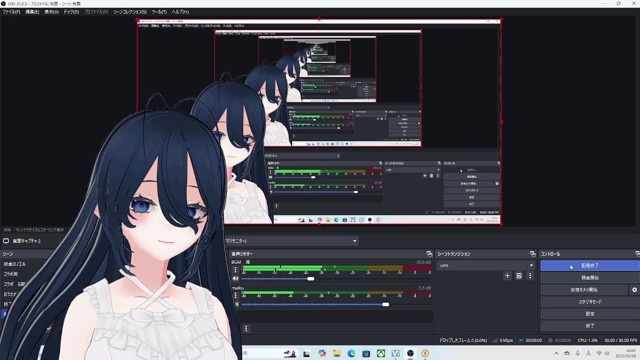This screenshot has width=640, height=360.
Task: Expand the scene transition type dropdown
Action: pyautogui.click(x=486, y=265)
